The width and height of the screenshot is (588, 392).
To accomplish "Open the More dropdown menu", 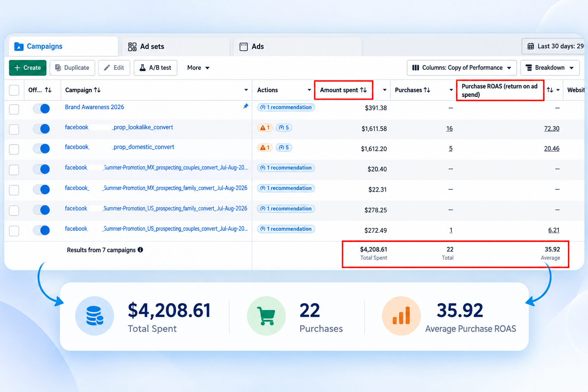I will click(198, 68).
